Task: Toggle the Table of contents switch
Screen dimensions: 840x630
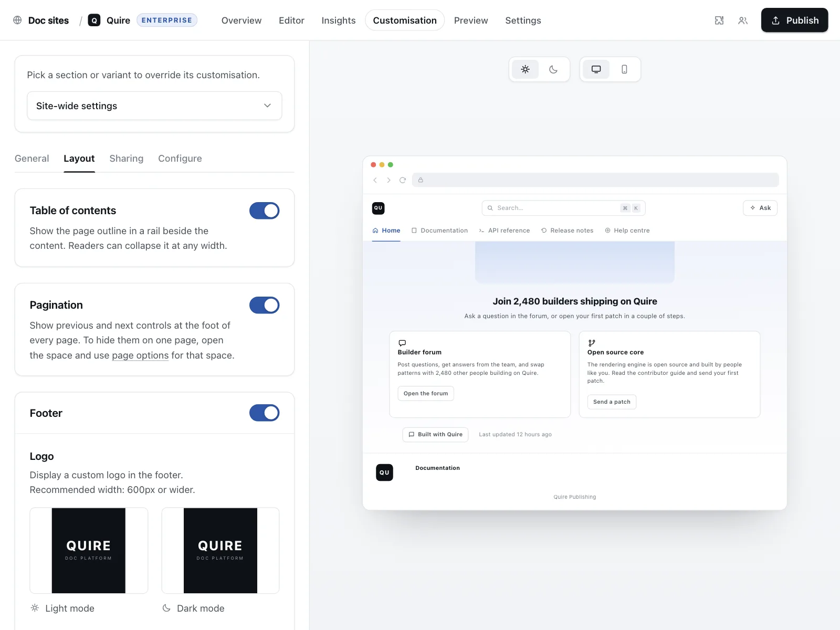Action: 264,211
